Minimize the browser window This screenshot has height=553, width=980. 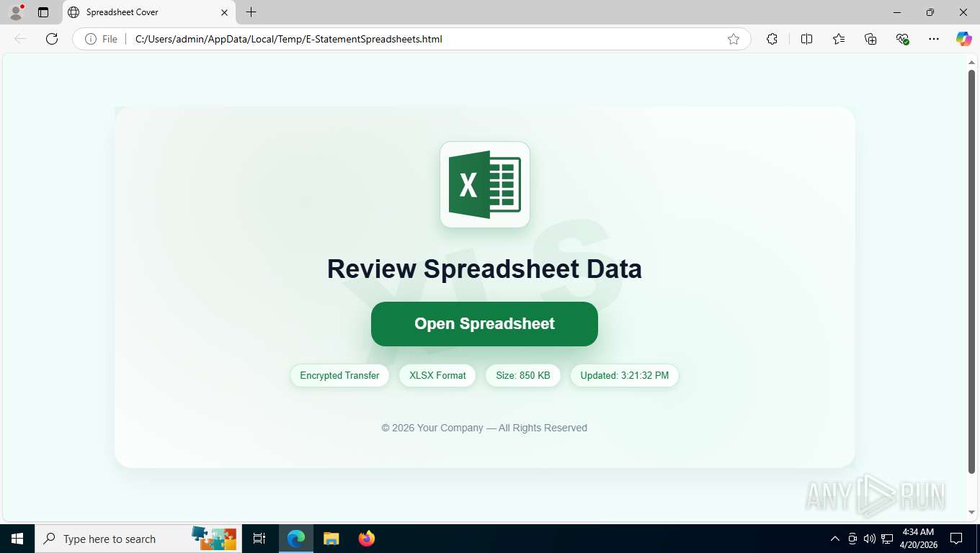click(x=897, y=12)
